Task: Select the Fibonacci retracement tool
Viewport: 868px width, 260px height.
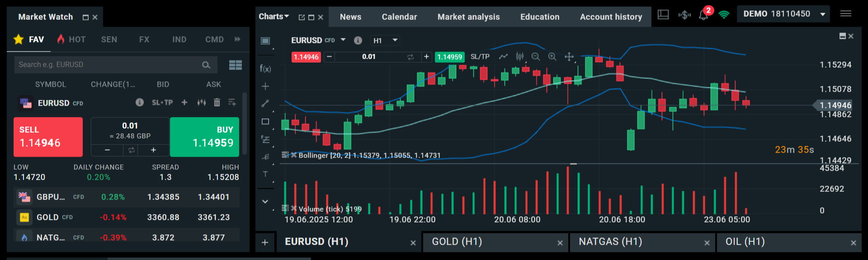Action: [265, 139]
